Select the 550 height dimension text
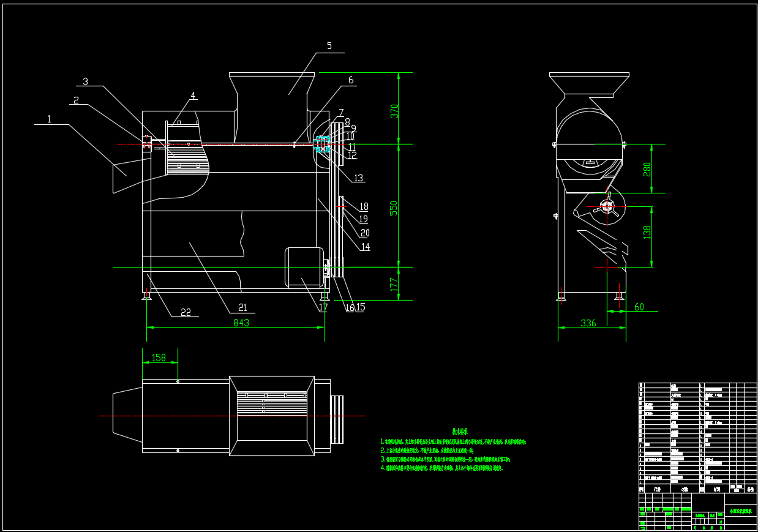This screenshot has height=532, width=758. (x=395, y=208)
